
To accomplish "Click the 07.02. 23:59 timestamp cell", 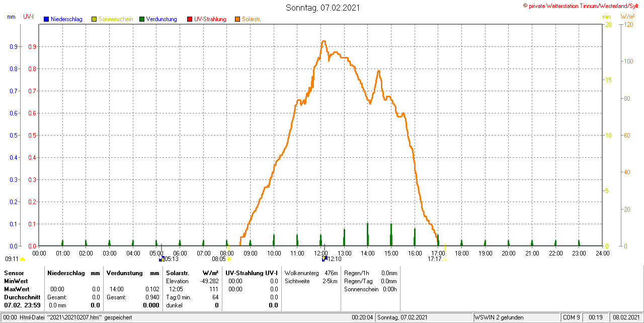I will tap(22, 305).
